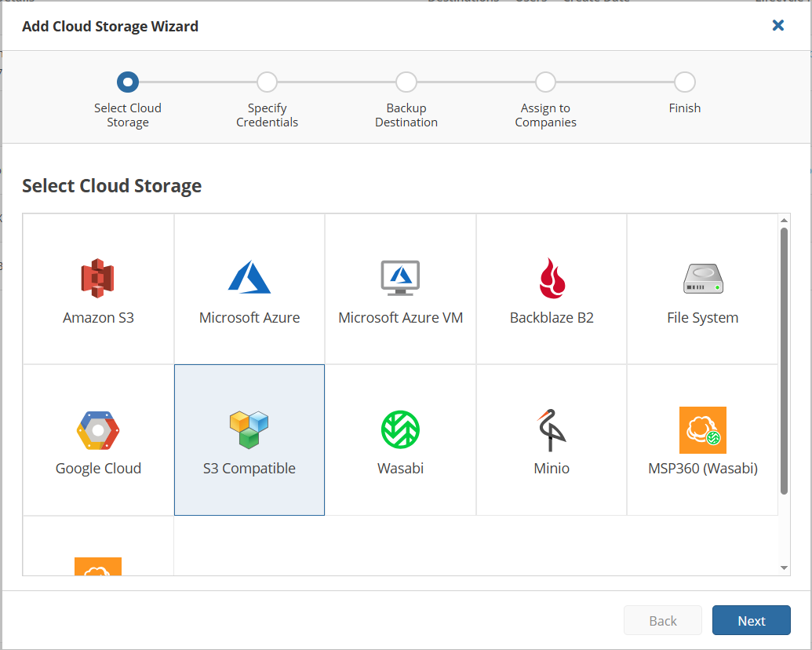
Task: Click the Specify Credentials step label
Action: 268,115
